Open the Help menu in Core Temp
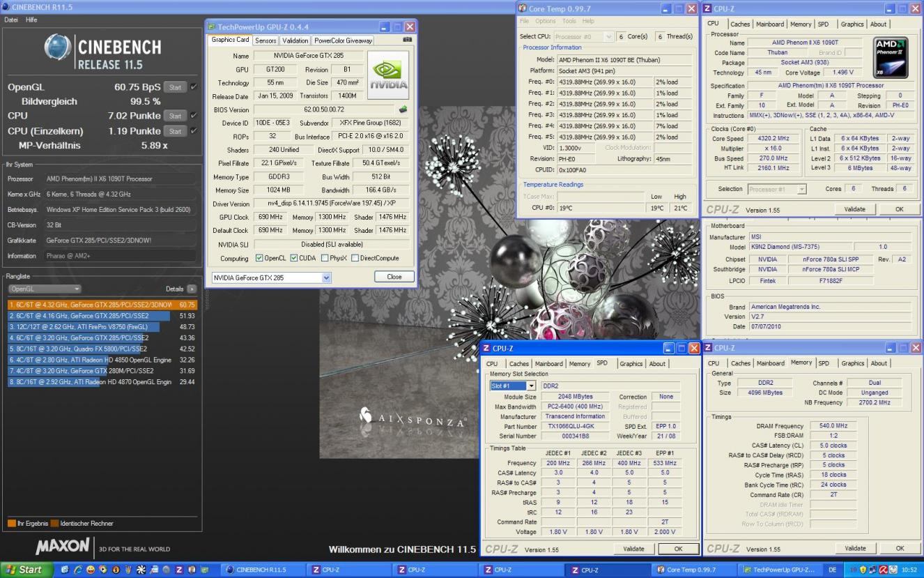 (589, 21)
